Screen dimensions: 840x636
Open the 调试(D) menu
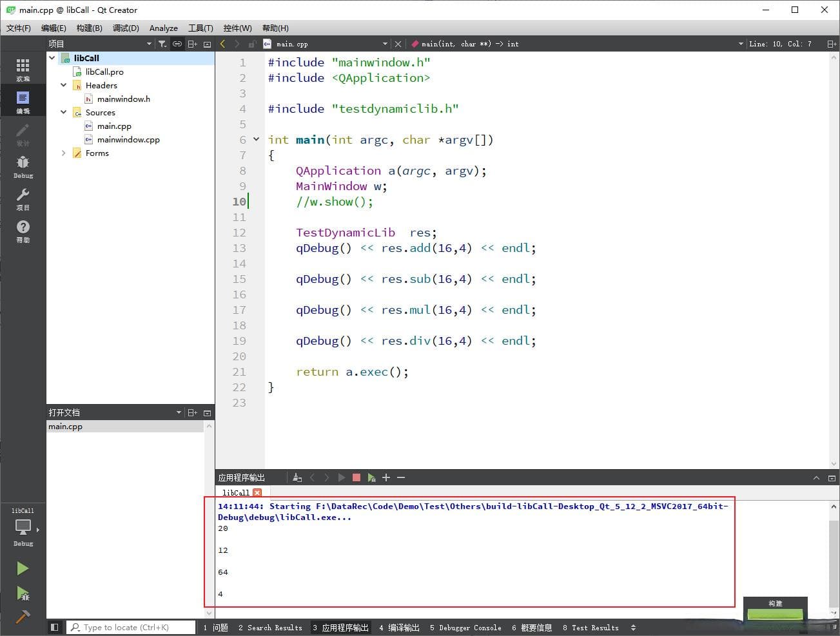126,28
